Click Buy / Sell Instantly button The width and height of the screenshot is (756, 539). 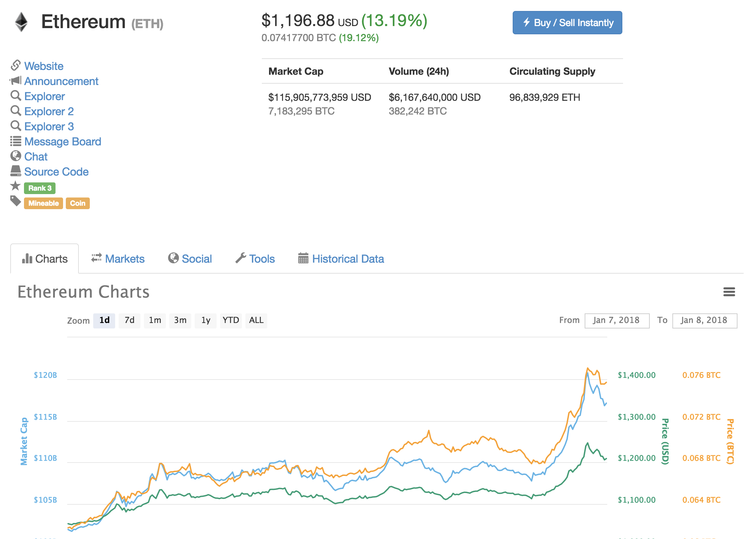tap(568, 23)
